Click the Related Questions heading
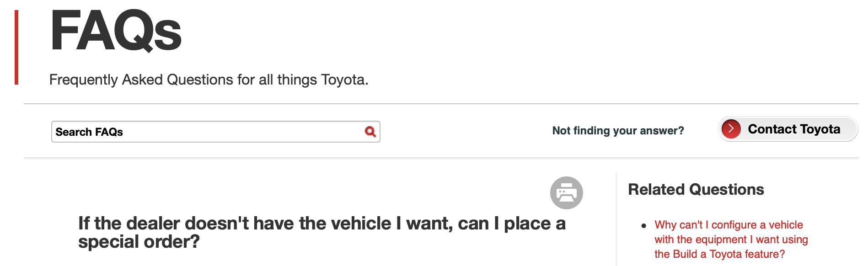 pyautogui.click(x=696, y=189)
